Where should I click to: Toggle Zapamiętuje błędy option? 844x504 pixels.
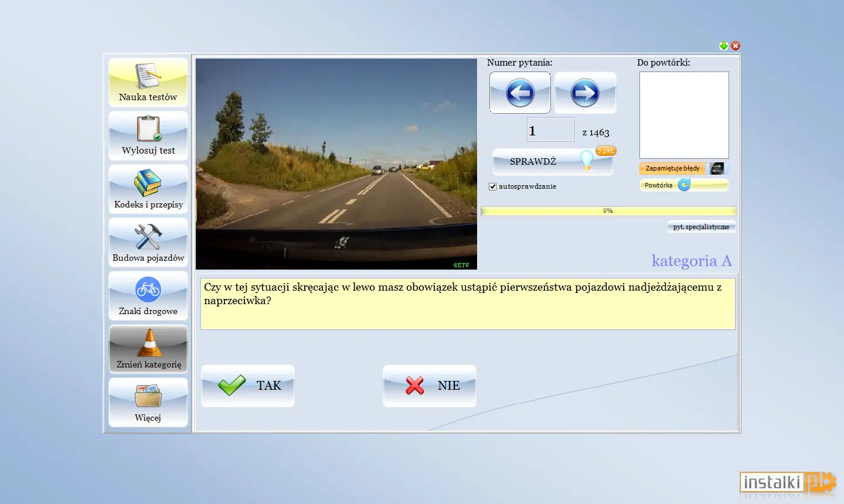(x=683, y=168)
